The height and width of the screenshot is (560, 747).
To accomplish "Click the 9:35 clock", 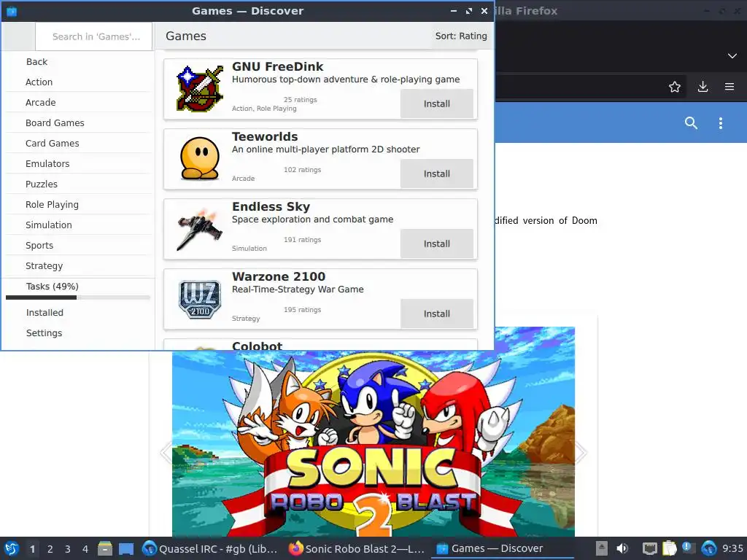I will (x=732, y=548).
